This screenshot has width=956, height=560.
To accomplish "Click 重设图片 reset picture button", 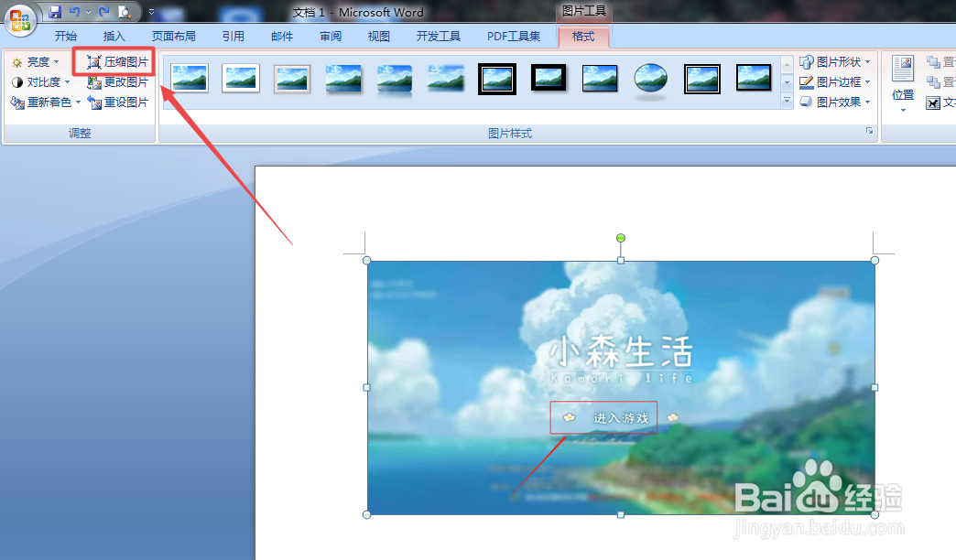I will (x=118, y=102).
